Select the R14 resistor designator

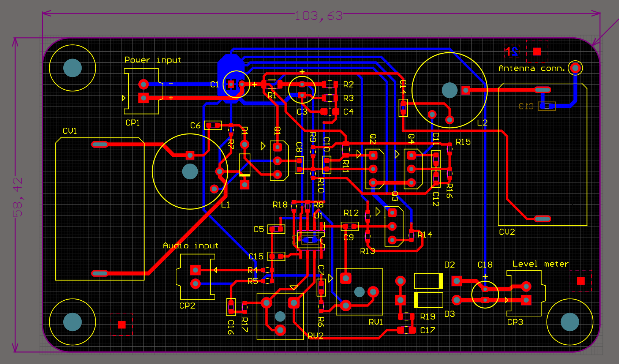[x=425, y=234]
